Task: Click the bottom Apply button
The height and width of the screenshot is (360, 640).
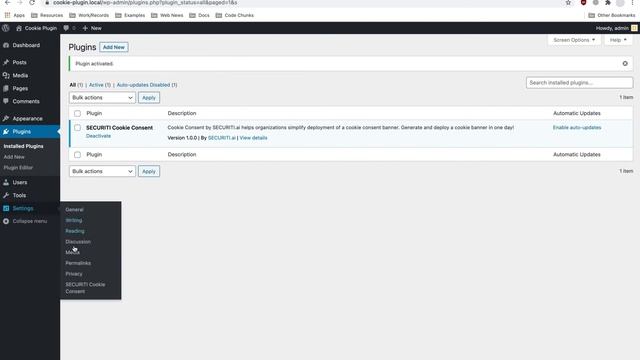Action: 149,171
